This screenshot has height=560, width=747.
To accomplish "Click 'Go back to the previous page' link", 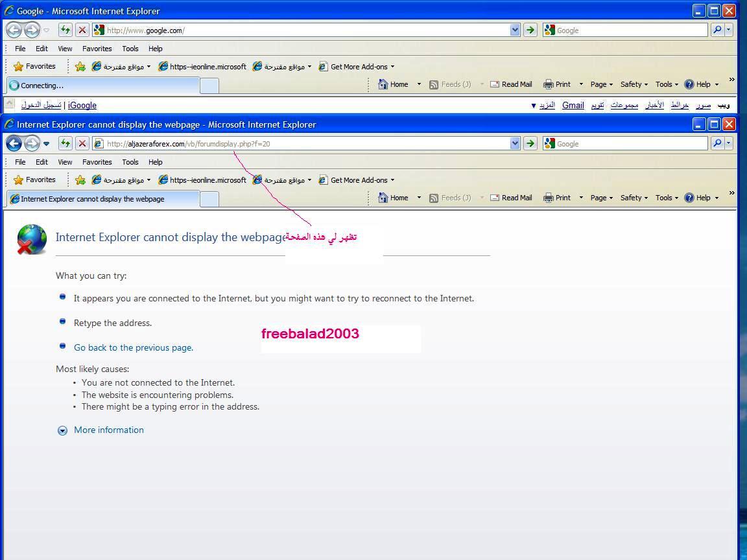I will click(134, 348).
